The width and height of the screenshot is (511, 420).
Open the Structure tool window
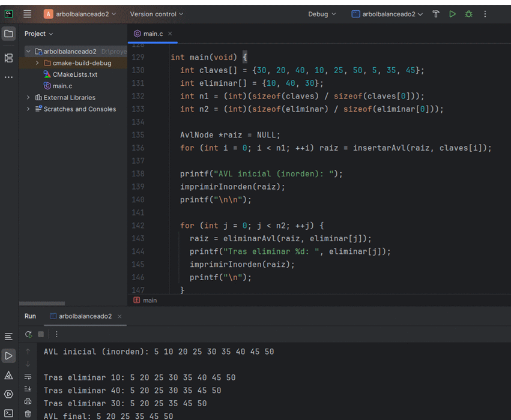click(8, 58)
